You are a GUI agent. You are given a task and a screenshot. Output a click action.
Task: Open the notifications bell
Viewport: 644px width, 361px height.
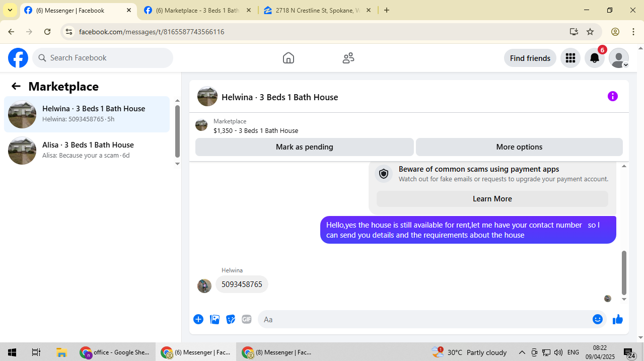tap(595, 58)
